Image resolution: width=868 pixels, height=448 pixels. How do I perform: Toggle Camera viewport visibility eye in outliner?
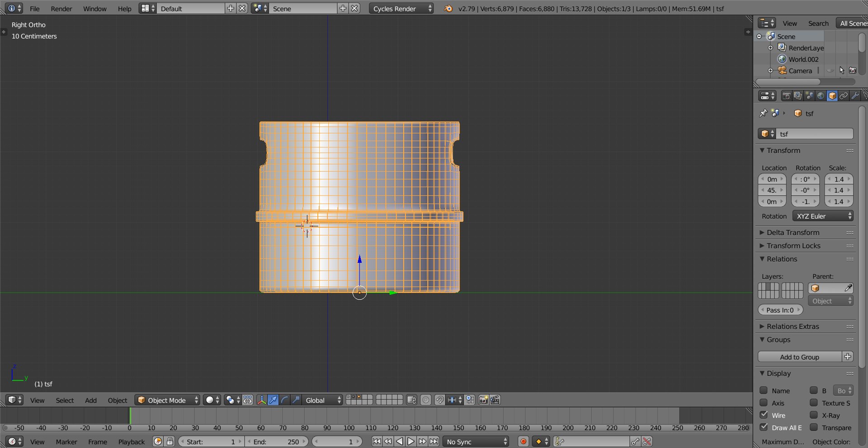pyautogui.click(x=830, y=71)
